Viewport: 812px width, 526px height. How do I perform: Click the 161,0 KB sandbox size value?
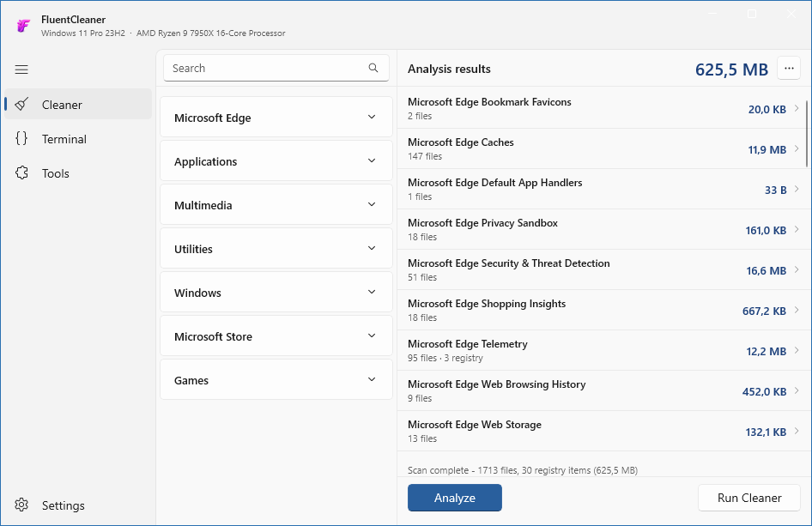(766, 230)
